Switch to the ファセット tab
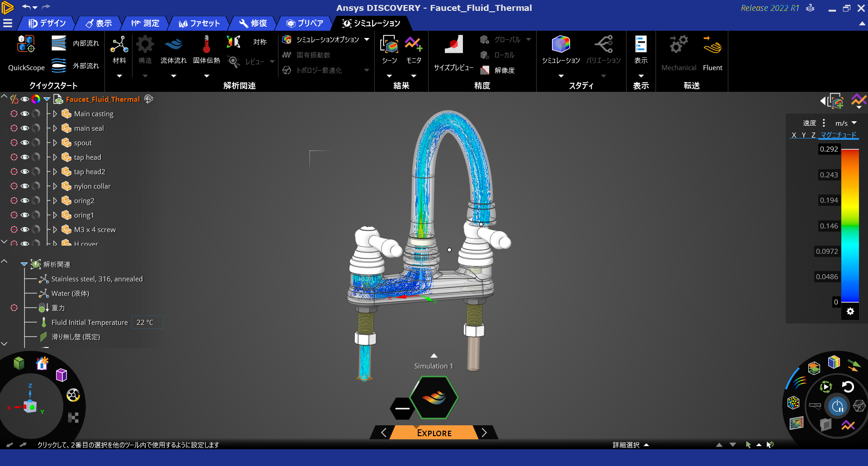This screenshot has width=868, height=466. click(x=199, y=23)
